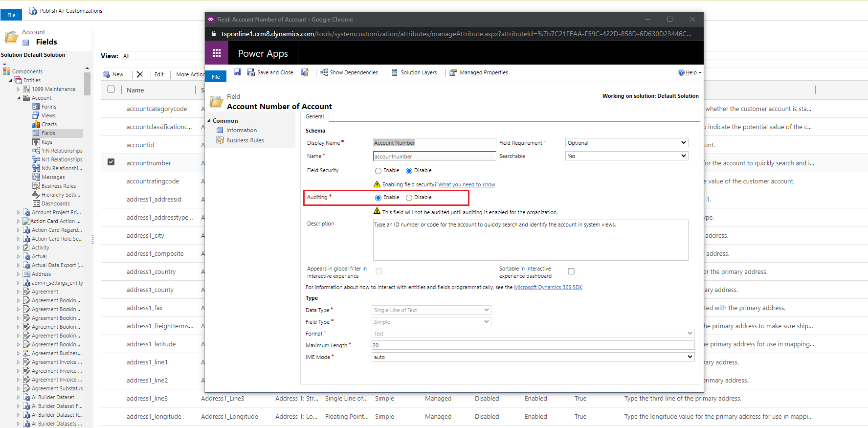Click the Delete X icon in the background toolbar

(140, 74)
